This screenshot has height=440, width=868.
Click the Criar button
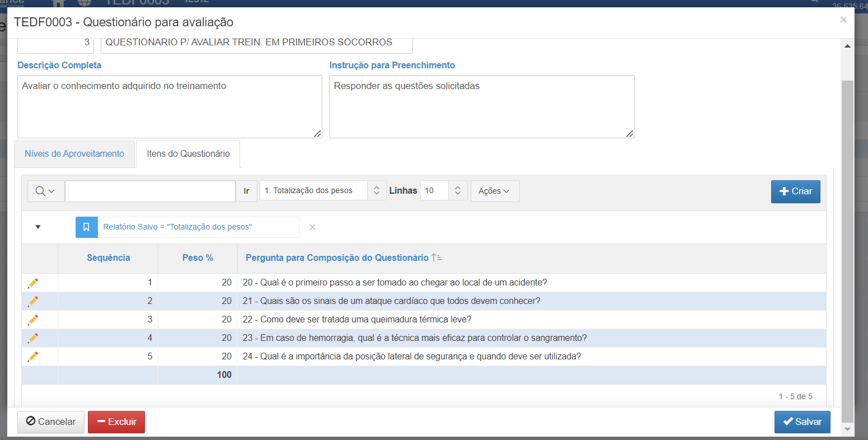[x=795, y=191]
